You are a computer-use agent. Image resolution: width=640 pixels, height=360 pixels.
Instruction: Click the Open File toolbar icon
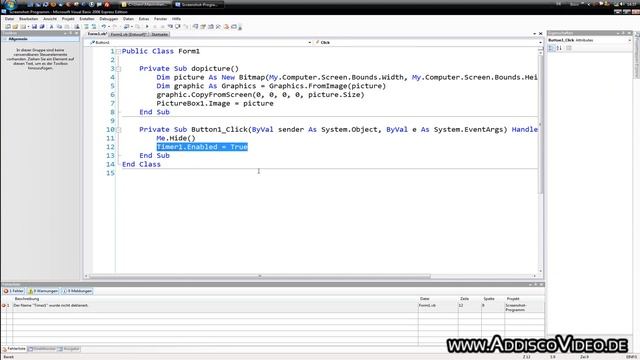coord(15,27)
